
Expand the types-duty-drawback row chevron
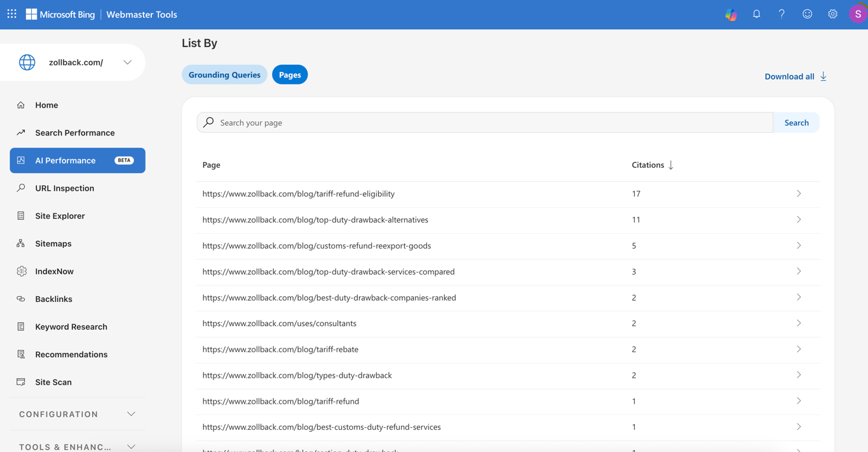[799, 375]
